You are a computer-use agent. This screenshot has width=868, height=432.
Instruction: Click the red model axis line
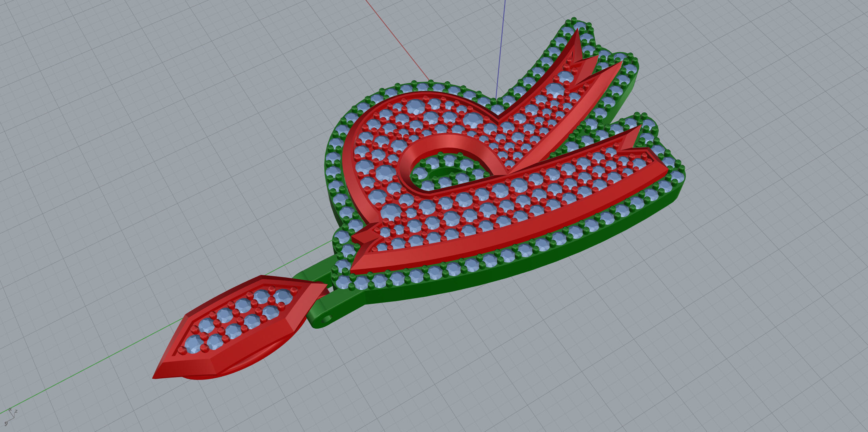[398, 40]
